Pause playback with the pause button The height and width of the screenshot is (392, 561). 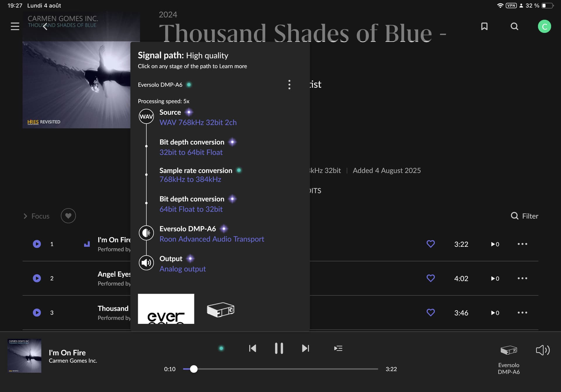[x=279, y=348]
